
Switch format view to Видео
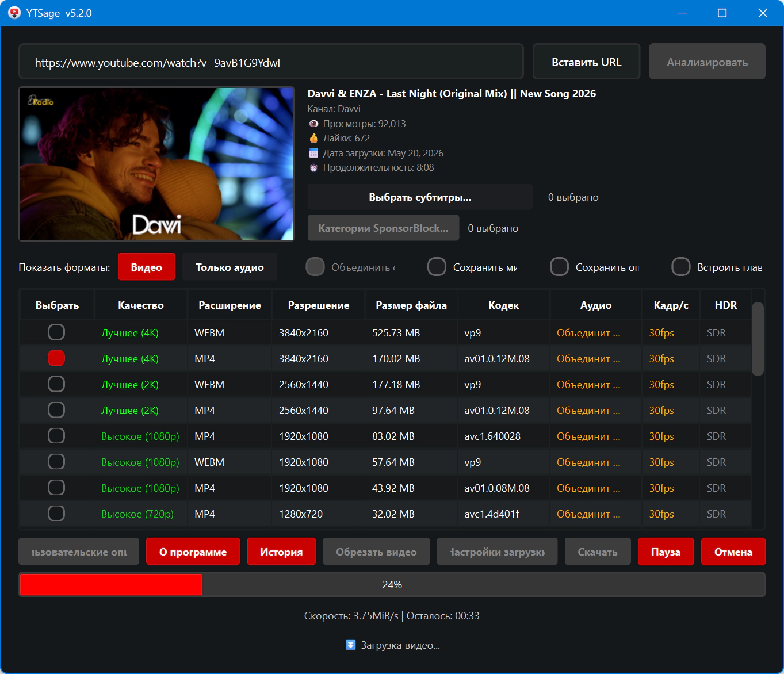coord(147,267)
